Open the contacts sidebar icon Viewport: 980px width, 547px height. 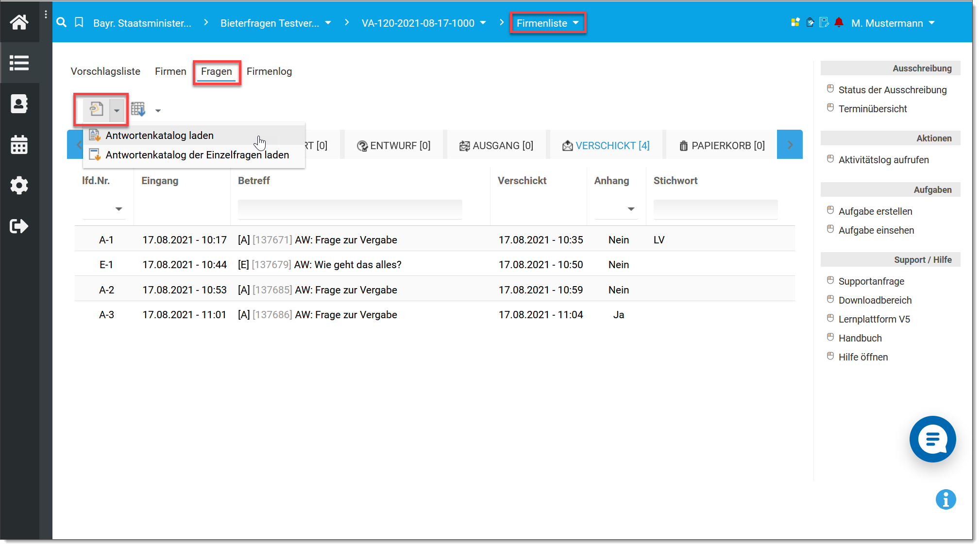tap(19, 104)
